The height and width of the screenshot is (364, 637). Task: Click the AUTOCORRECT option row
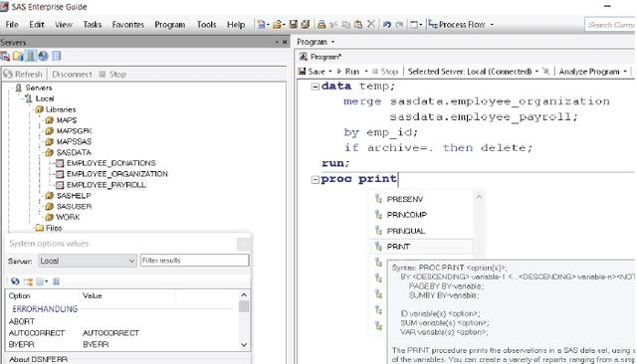click(120, 333)
